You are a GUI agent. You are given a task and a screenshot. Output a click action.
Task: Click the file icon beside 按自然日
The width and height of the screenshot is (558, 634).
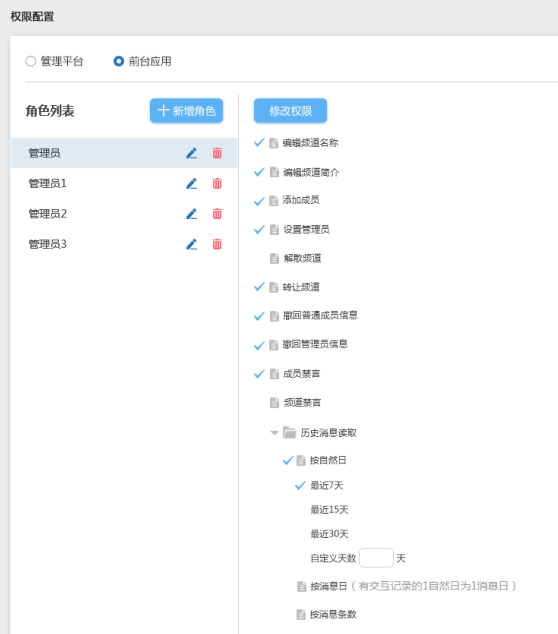(x=301, y=461)
